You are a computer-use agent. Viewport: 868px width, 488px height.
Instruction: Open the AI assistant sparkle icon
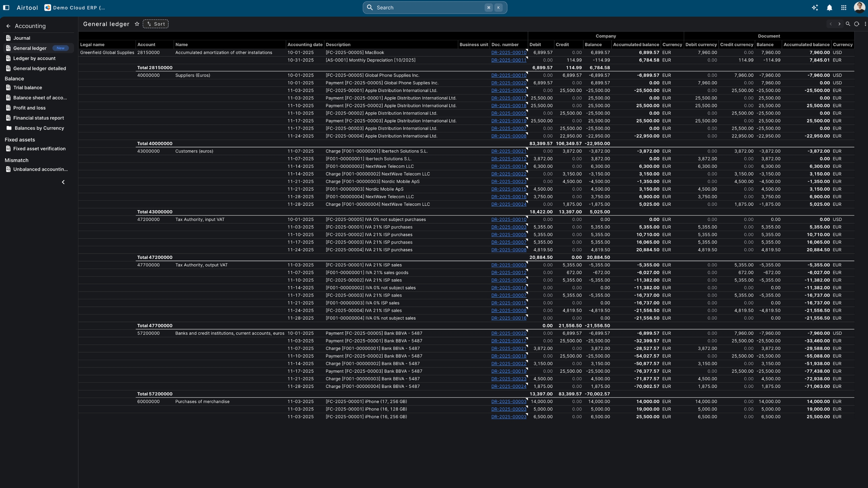pyautogui.click(x=815, y=8)
